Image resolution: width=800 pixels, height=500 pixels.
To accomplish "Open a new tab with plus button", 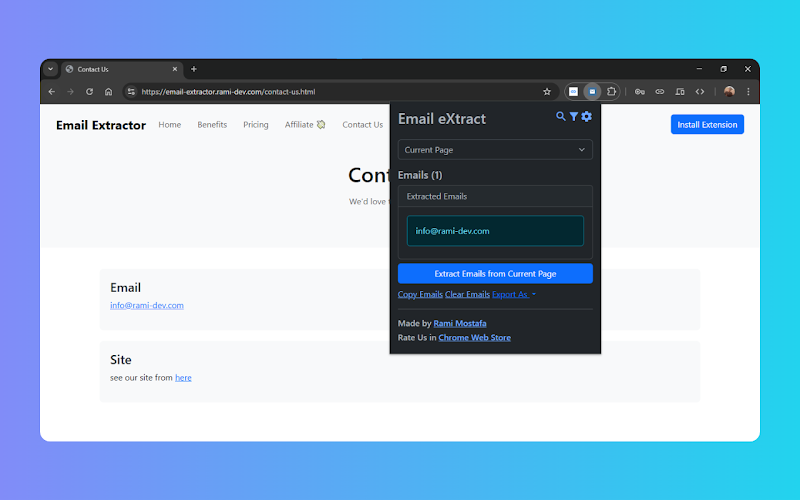I will pos(193,69).
